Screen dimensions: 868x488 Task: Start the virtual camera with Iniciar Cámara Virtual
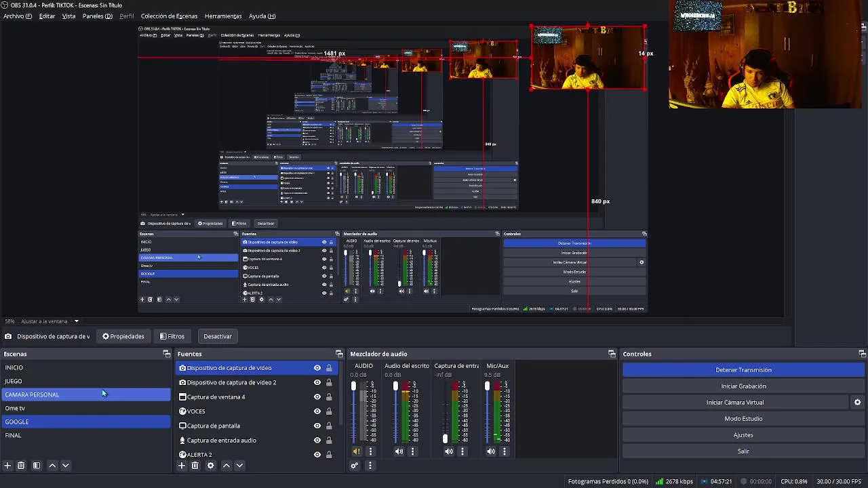(x=735, y=403)
